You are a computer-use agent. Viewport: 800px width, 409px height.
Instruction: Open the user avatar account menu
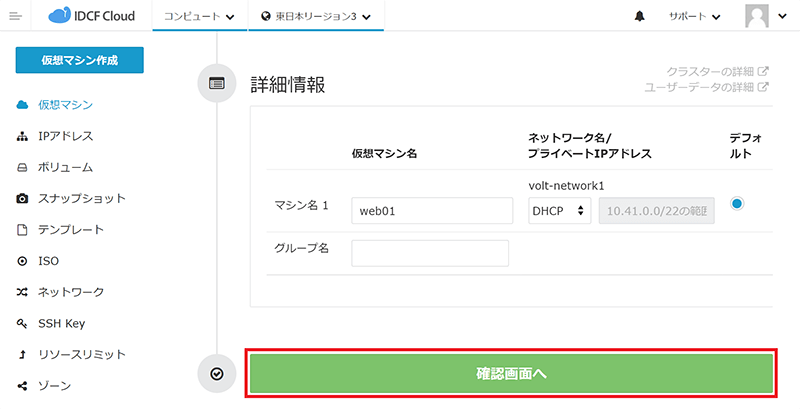[x=768, y=16]
